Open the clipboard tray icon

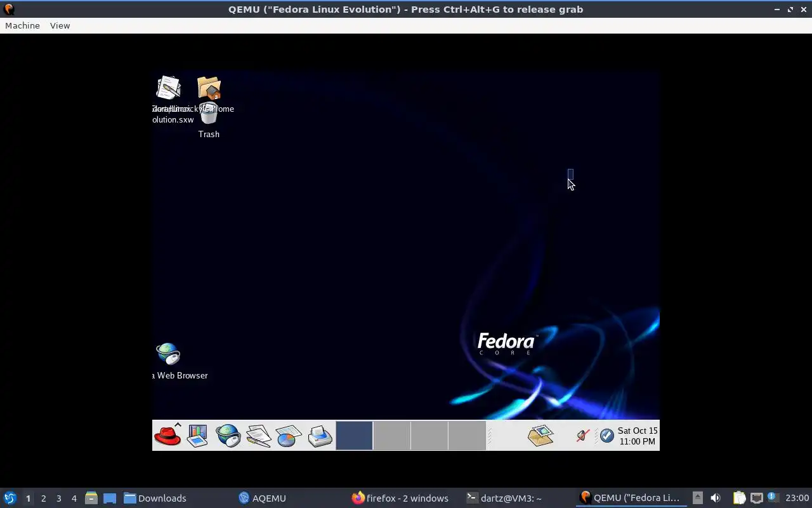(739, 498)
